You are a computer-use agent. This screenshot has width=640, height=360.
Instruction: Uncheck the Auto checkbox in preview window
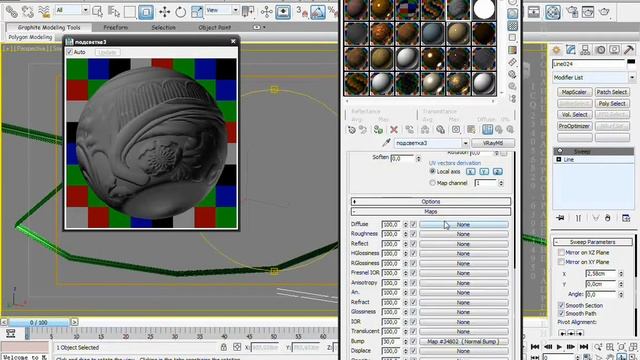tap(70, 52)
